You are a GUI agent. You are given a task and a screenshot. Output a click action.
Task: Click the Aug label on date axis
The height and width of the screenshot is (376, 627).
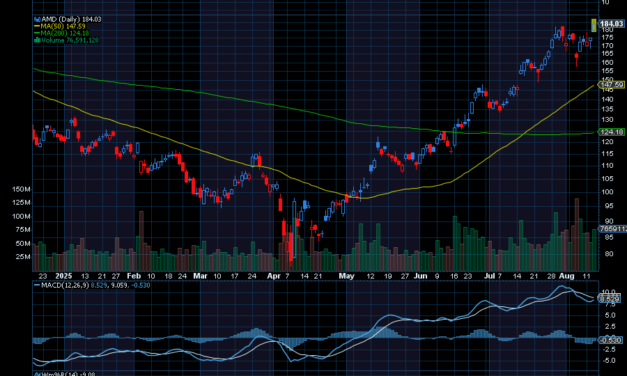coord(567,276)
